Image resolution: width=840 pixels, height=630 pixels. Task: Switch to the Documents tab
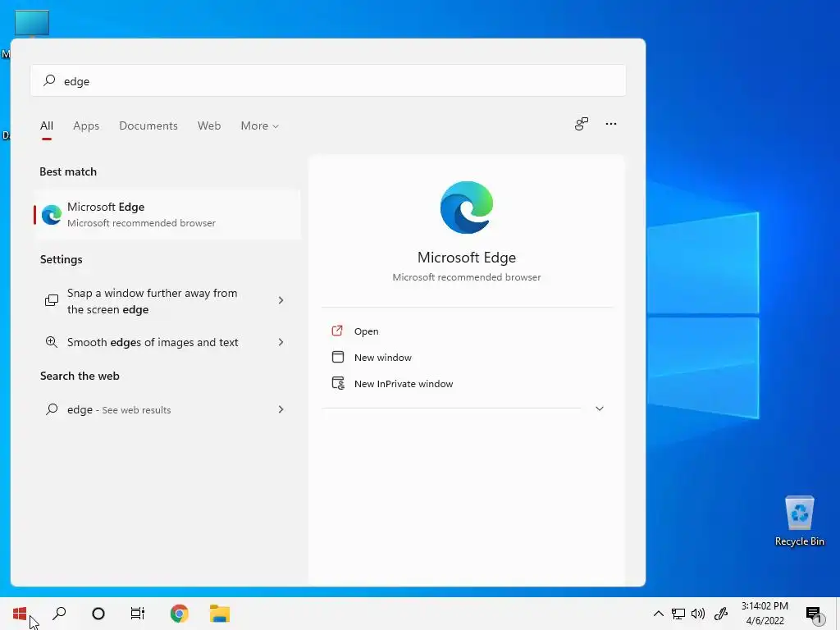[148, 126]
